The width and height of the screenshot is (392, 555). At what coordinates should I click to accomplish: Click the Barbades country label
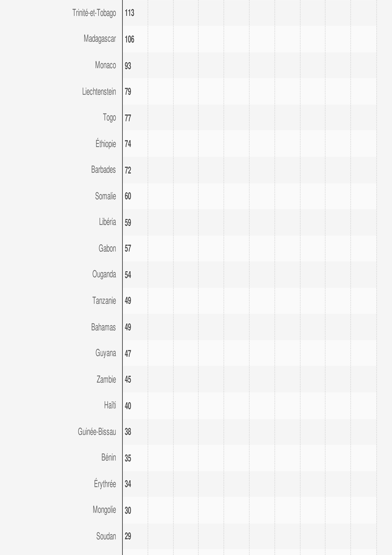tap(103, 170)
